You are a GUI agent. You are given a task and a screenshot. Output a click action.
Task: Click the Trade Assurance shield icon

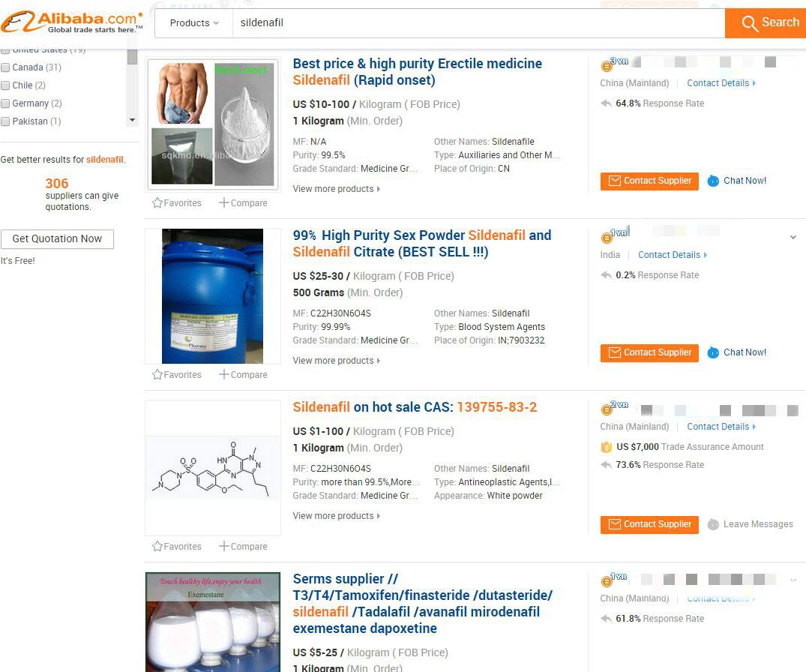pos(606,447)
